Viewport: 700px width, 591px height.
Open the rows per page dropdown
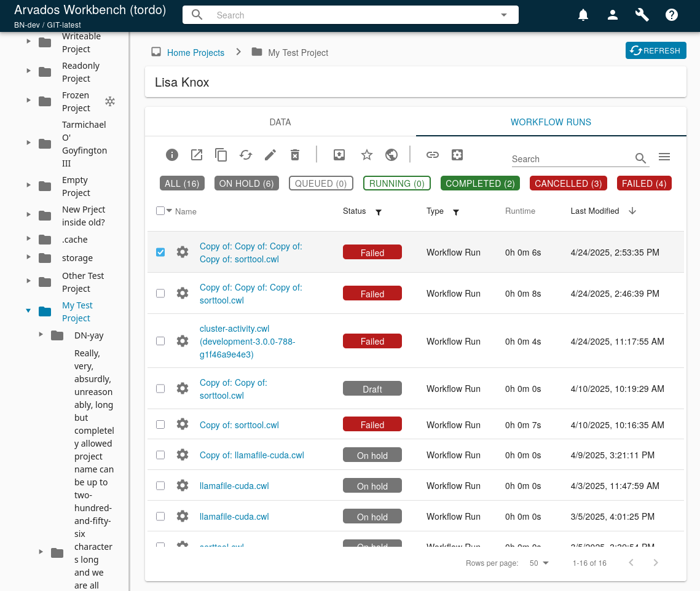tap(539, 563)
